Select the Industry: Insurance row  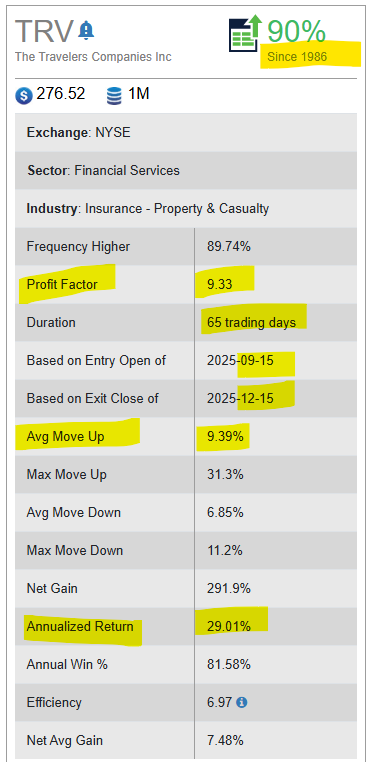(186, 208)
